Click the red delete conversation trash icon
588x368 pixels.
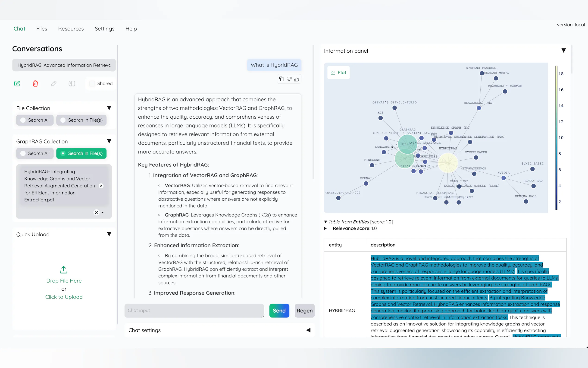click(35, 83)
